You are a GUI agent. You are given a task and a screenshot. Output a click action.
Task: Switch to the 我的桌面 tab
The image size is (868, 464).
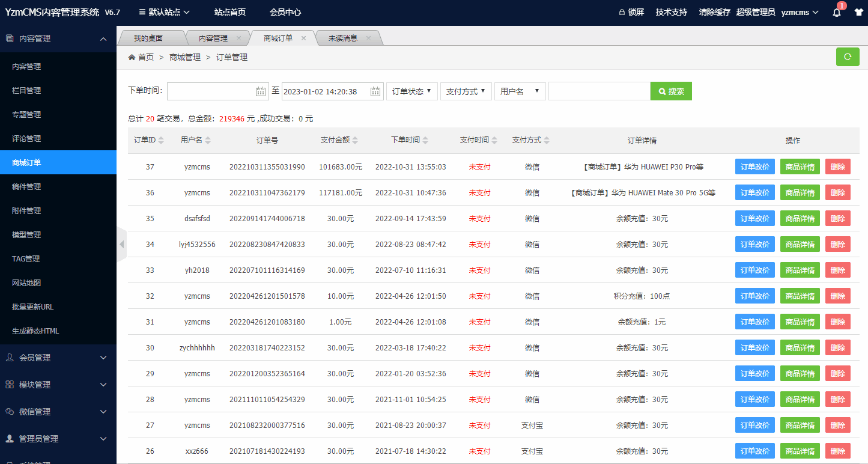click(148, 38)
